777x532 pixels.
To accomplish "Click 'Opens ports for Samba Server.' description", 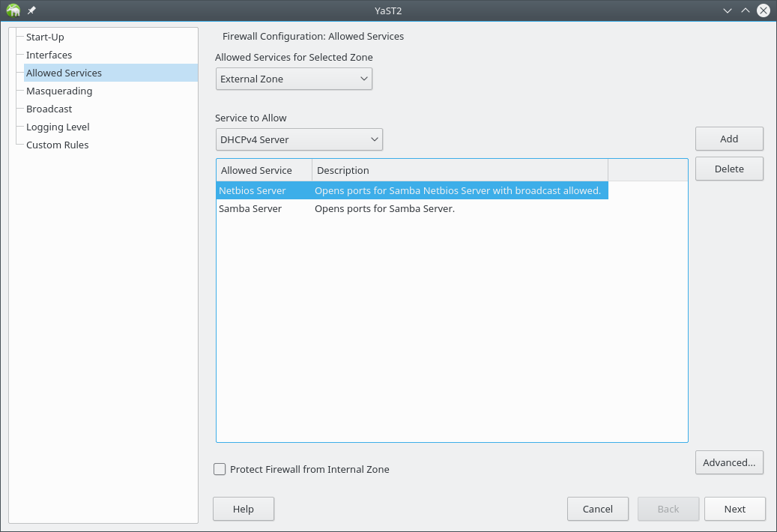I will [x=384, y=209].
